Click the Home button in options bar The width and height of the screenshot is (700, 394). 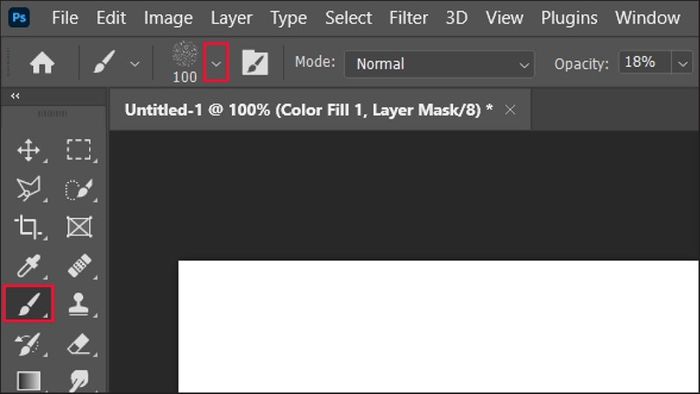[x=42, y=62]
